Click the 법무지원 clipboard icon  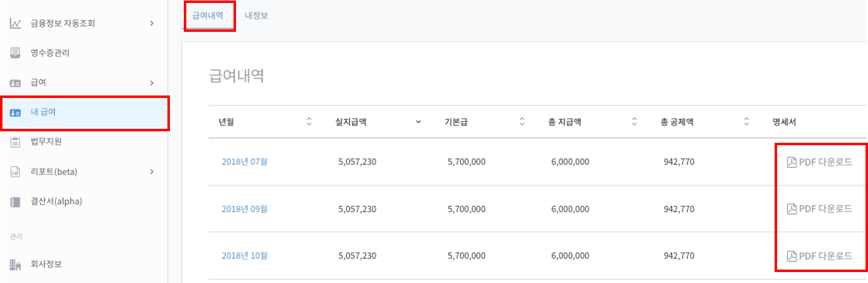click(15, 142)
